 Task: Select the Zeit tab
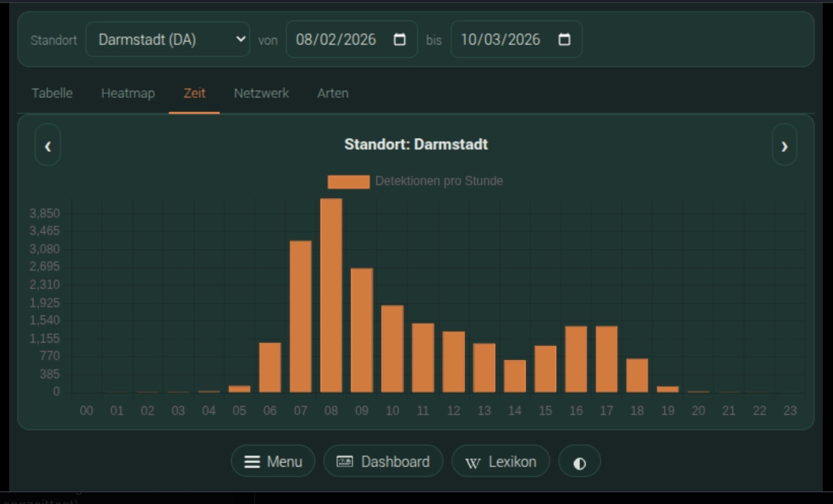[194, 94]
